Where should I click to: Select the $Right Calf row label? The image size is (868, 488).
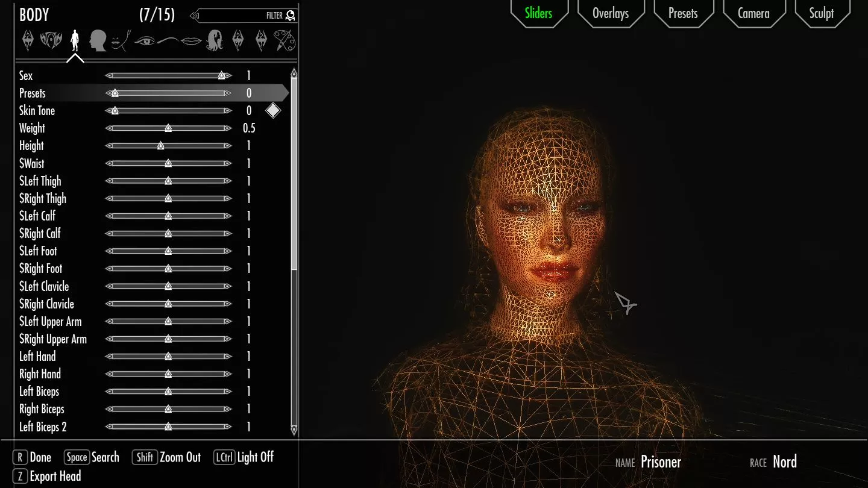point(40,233)
